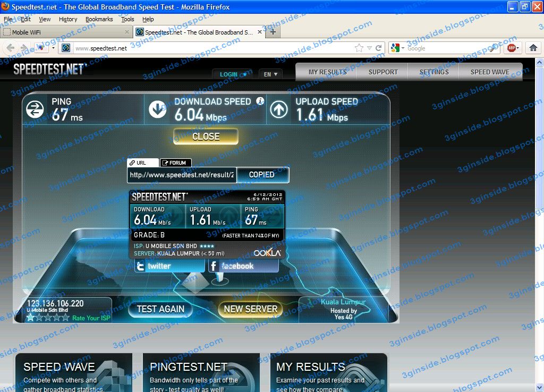Click the Kuala Lumpur server name
Screen dimensions: 544x392
(343, 302)
